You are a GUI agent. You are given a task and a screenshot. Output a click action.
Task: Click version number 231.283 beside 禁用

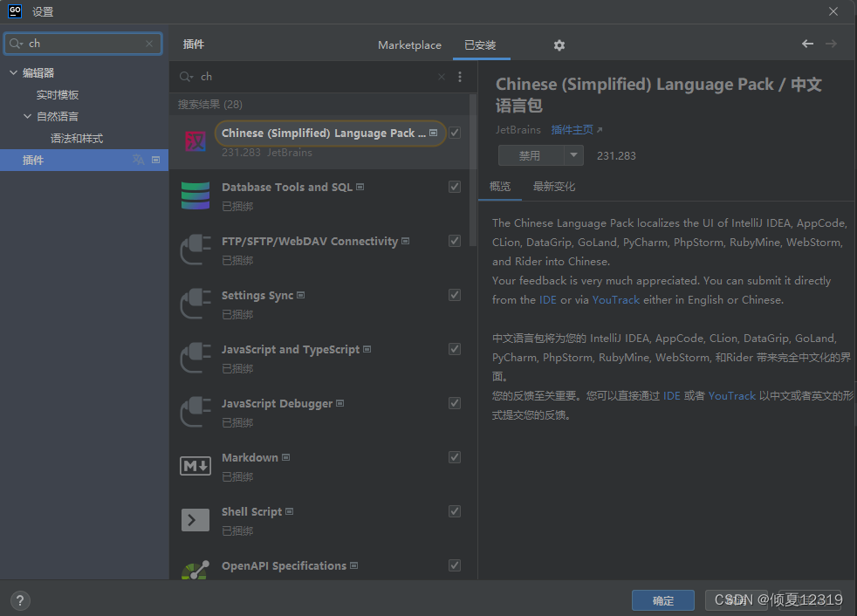616,156
